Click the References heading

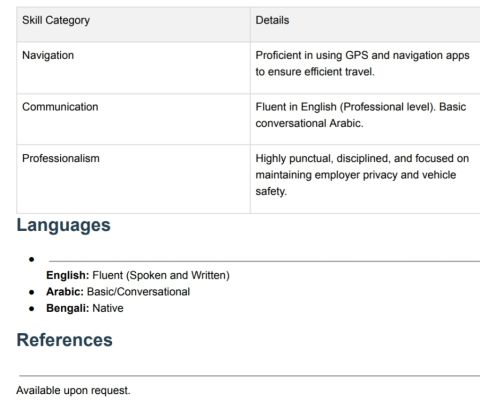64,340
